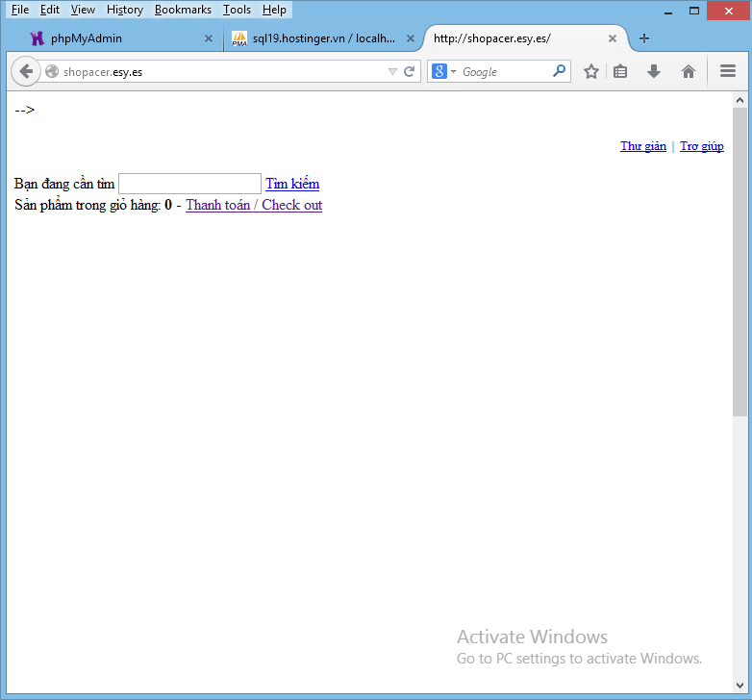Click the Back navigation arrow button

click(26, 71)
